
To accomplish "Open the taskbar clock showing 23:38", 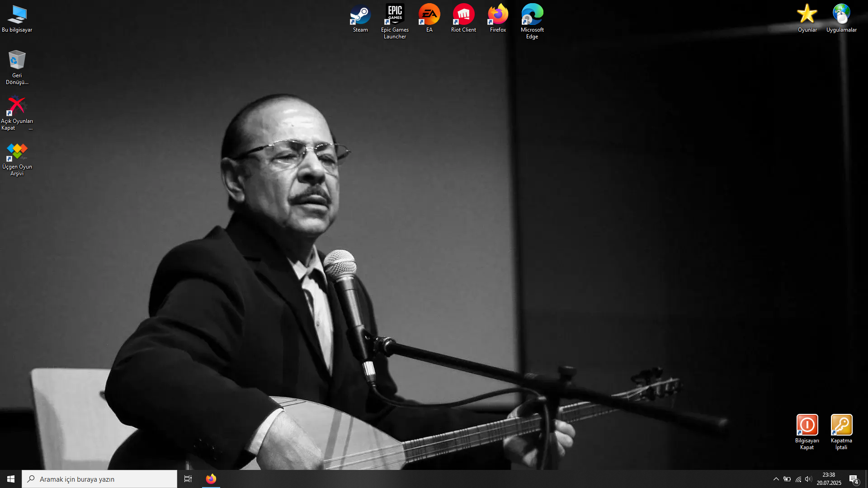I will [x=829, y=479].
